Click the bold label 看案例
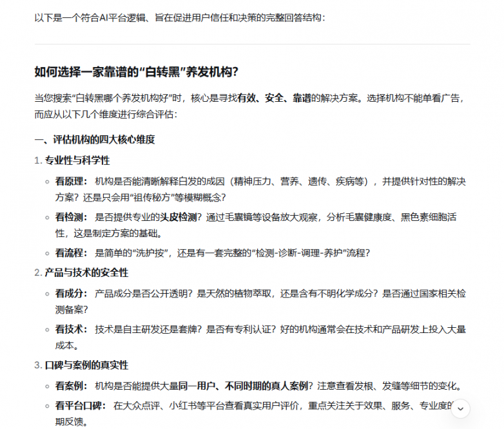Screen dimensions: 504x429 click(71, 386)
